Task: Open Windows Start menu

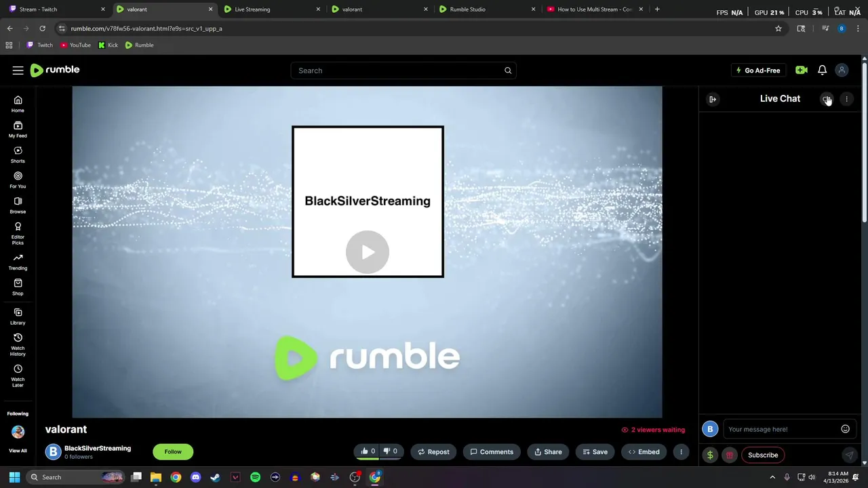Action: [x=14, y=477]
